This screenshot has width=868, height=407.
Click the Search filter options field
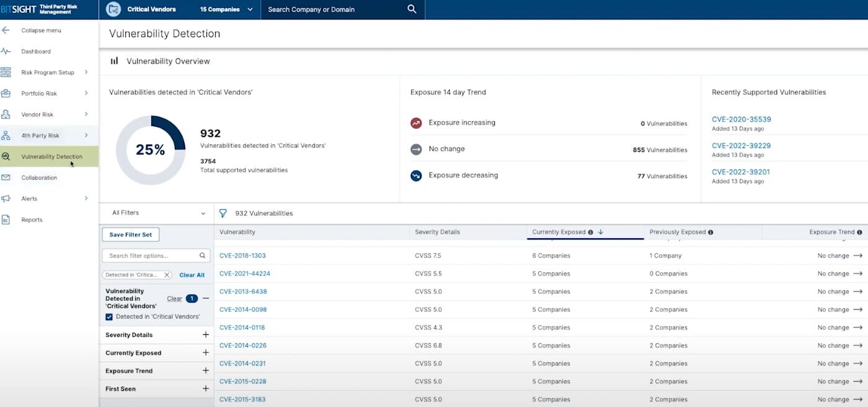point(152,256)
